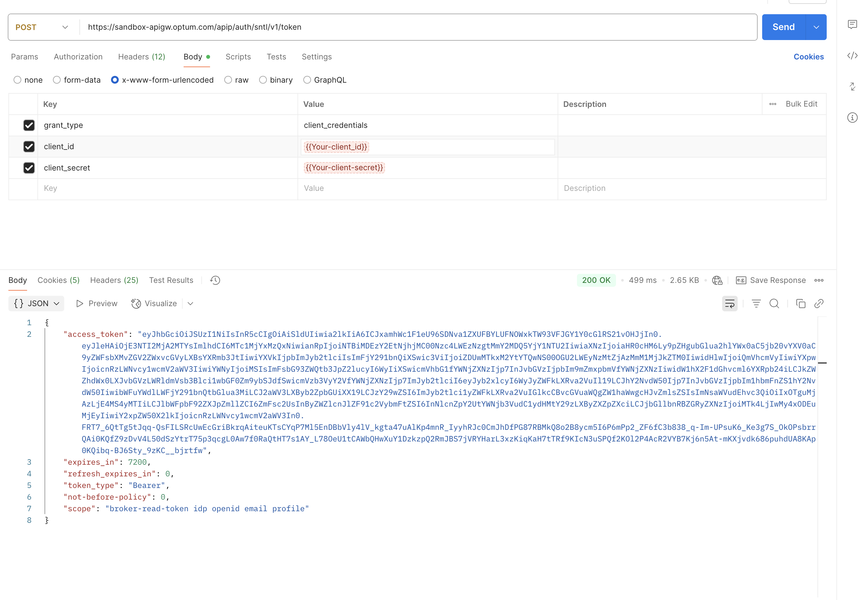Open the Test Results tab

tap(171, 280)
